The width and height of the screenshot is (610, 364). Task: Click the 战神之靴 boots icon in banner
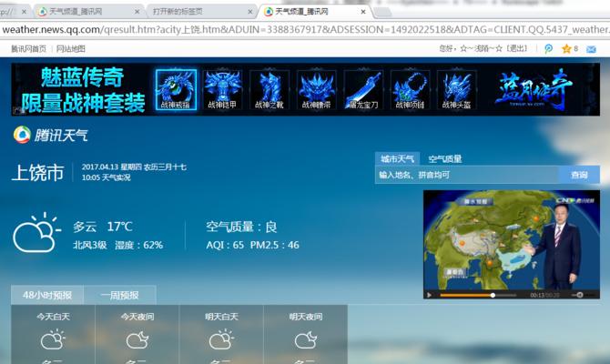pyautogui.click(x=269, y=90)
